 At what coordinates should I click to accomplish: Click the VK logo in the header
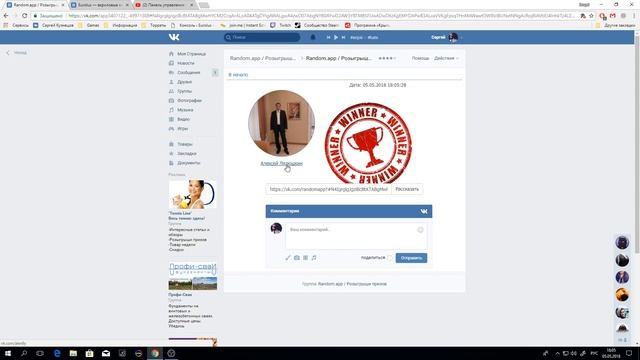coord(174,37)
